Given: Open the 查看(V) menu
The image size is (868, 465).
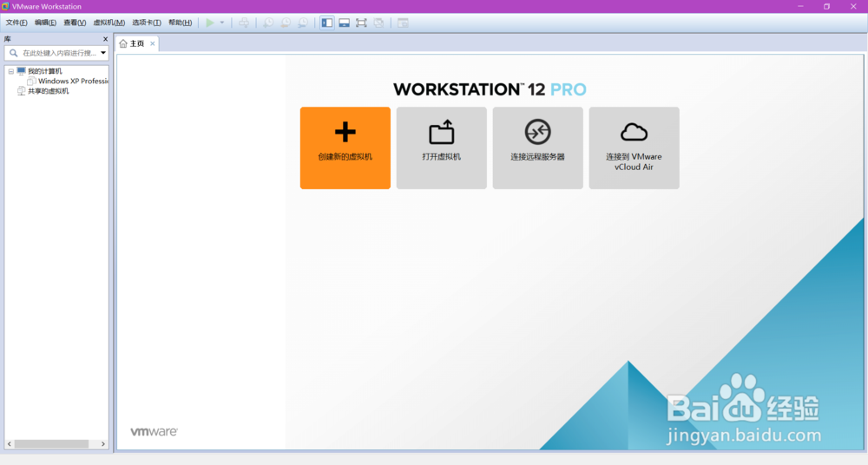Looking at the screenshot, I should click(x=75, y=23).
